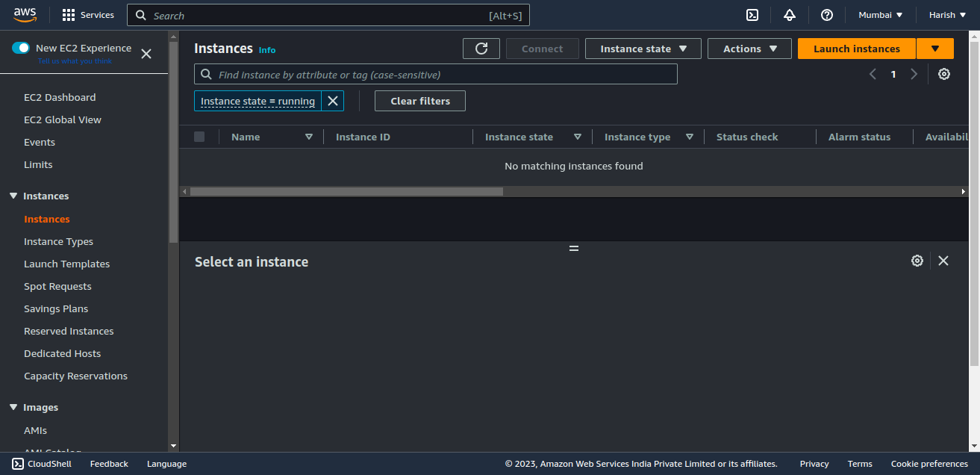Tick the select-all instances checkbox

[x=199, y=137]
